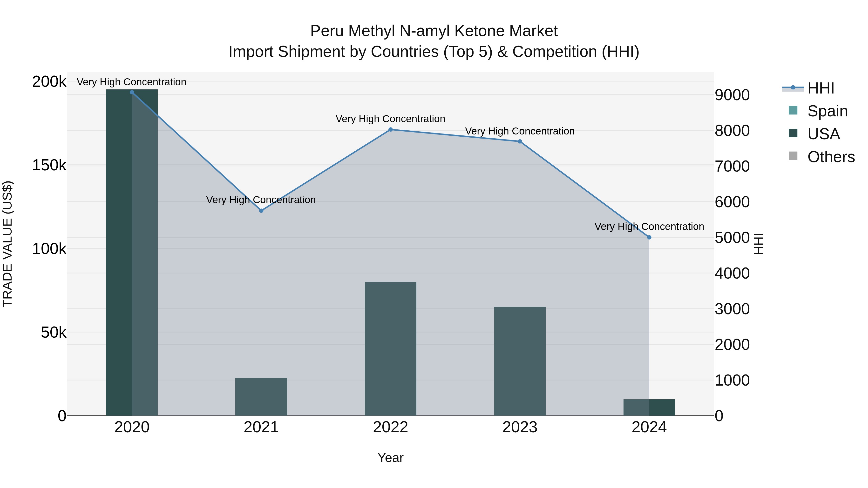The height and width of the screenshot is (488, 868).
Task: Click the 7000 HHI axis tick
Action: (x=732, y=166)
